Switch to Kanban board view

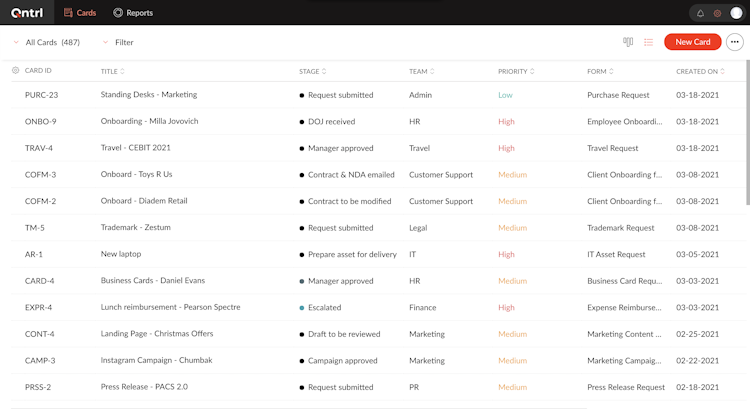pyautogui.click(x=628, y=42)
